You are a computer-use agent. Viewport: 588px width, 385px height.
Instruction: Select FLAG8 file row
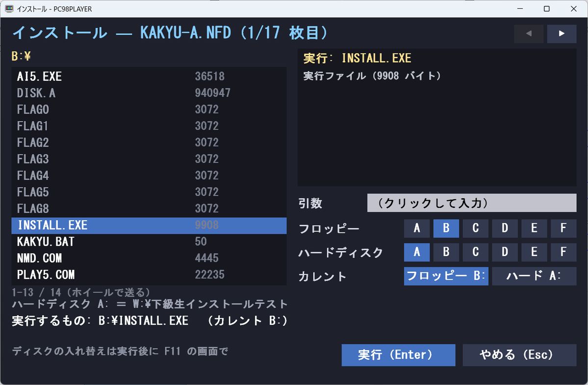coord(149,208)
